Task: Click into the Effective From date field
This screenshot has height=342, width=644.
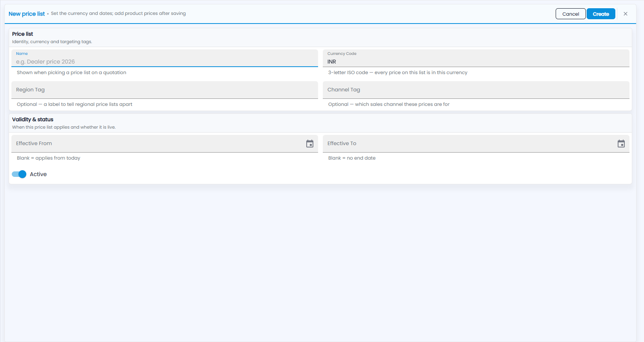Action: pyautogui.click(x=165, y=144)
